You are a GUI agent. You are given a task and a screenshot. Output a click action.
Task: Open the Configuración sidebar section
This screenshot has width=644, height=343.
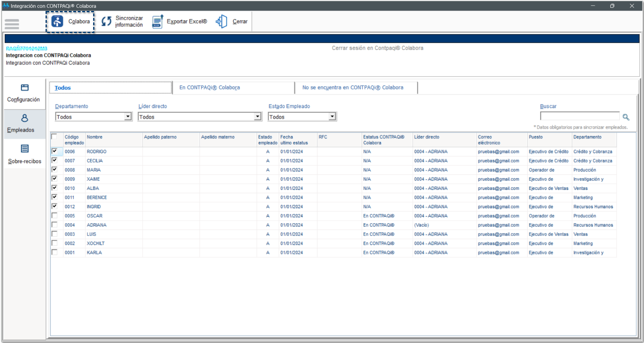[x=24, y=93]
